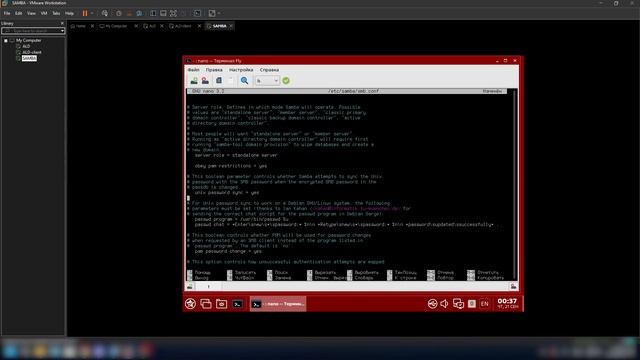Click the gray square tray icon

(472, 303)
